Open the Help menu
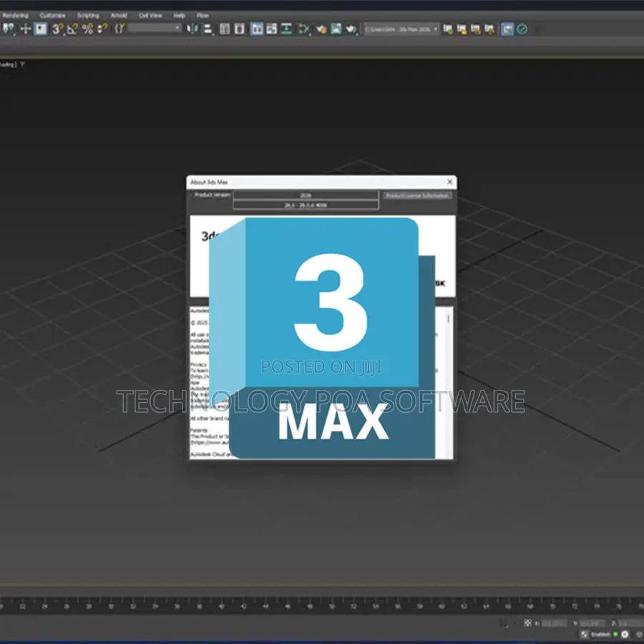Viewport: 644px width, 644px height. [x=179, y=16]
